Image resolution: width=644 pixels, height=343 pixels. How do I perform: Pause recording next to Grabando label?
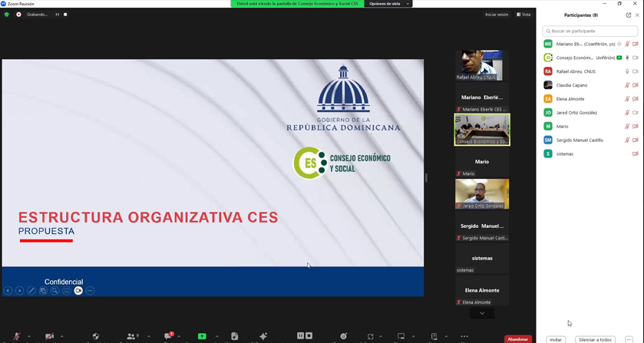57,15
